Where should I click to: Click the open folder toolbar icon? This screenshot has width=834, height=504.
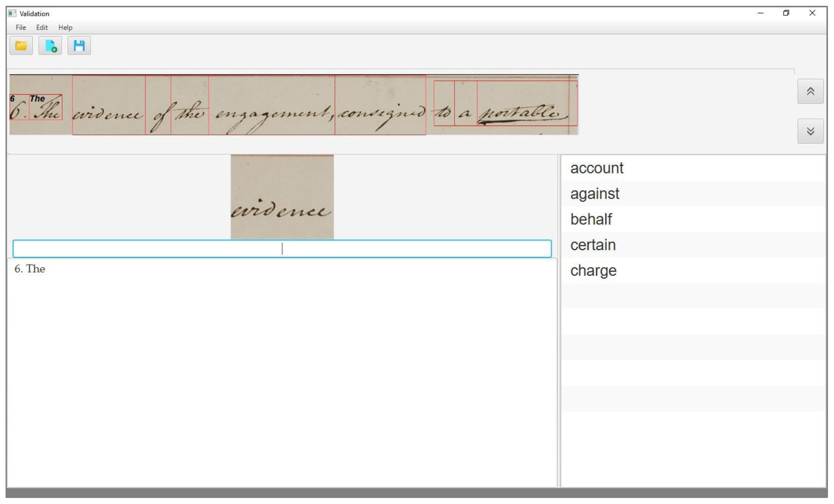click(x=21, y=46)
